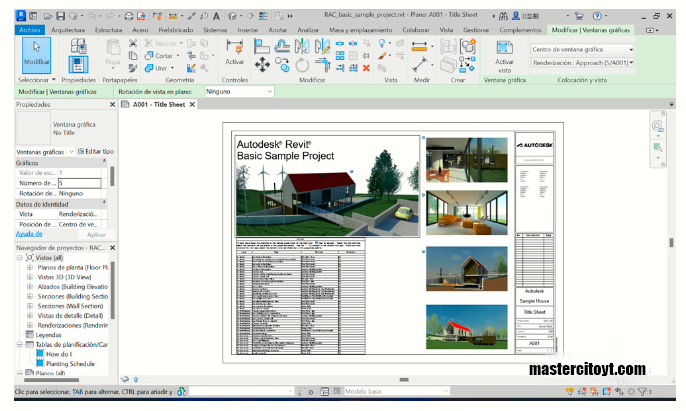
Task: Click the Match Type Properties icon in Portapapeles panel
Action: pos(133,68)
